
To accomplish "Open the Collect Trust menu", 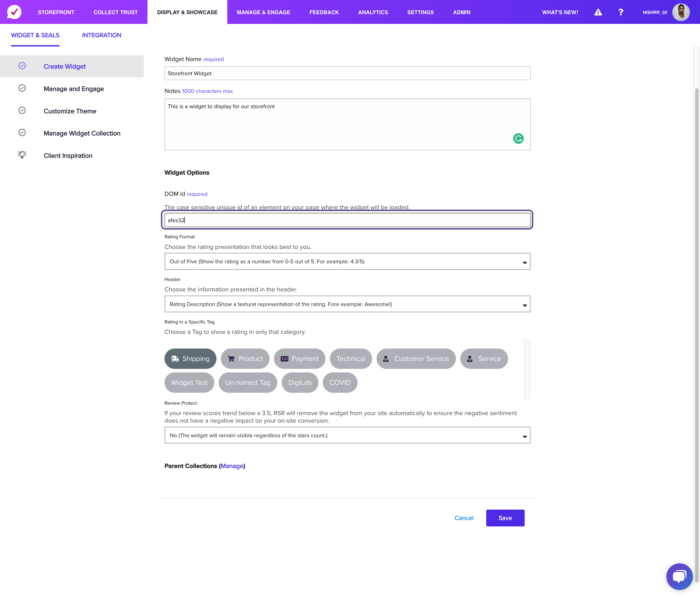I will [116, 12].
